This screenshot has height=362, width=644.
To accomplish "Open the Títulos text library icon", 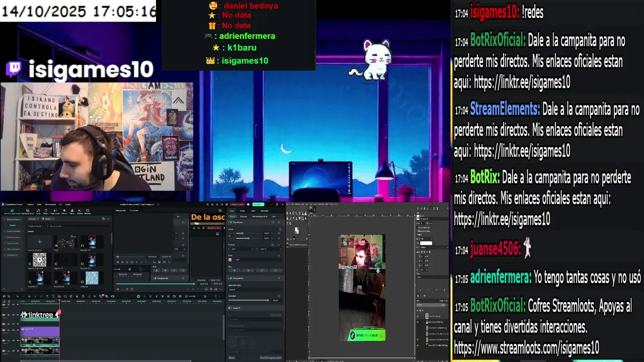I will (46, 212).
